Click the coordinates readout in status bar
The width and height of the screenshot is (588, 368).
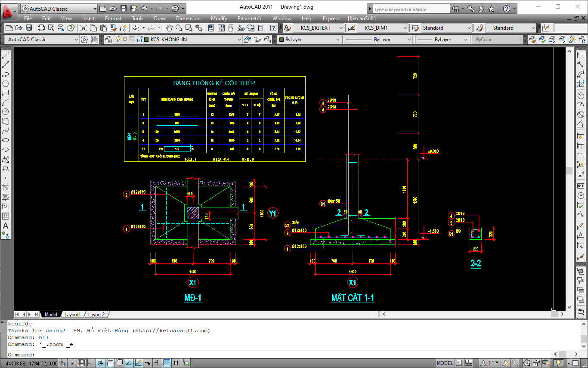pos(31,363)
